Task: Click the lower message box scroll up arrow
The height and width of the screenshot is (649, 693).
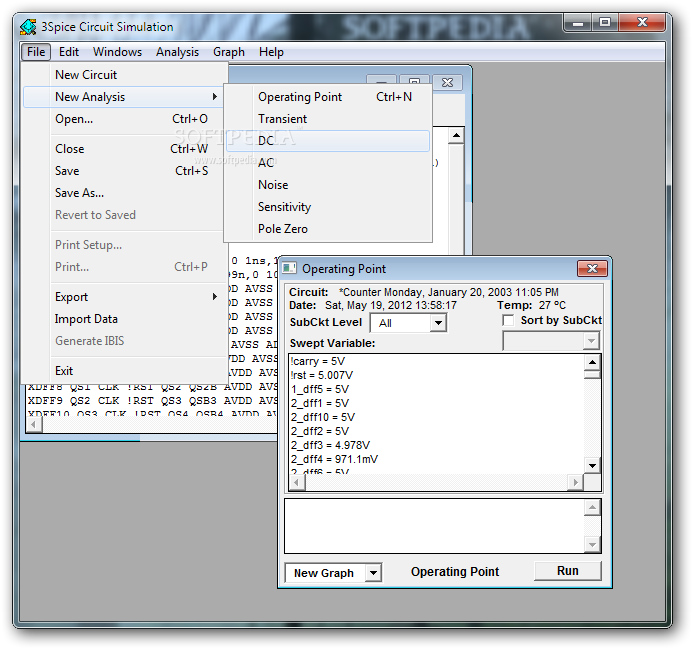Action: (x=592, y=508)
